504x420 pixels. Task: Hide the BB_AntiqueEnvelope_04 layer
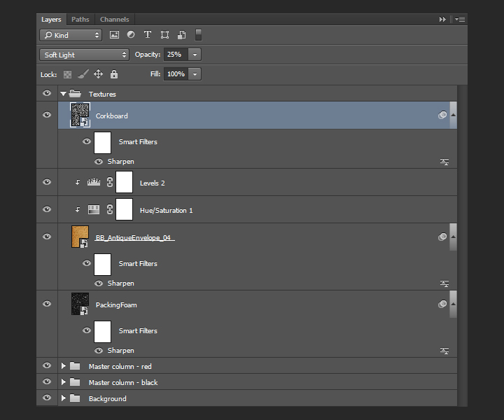click(x=47, y=237)
